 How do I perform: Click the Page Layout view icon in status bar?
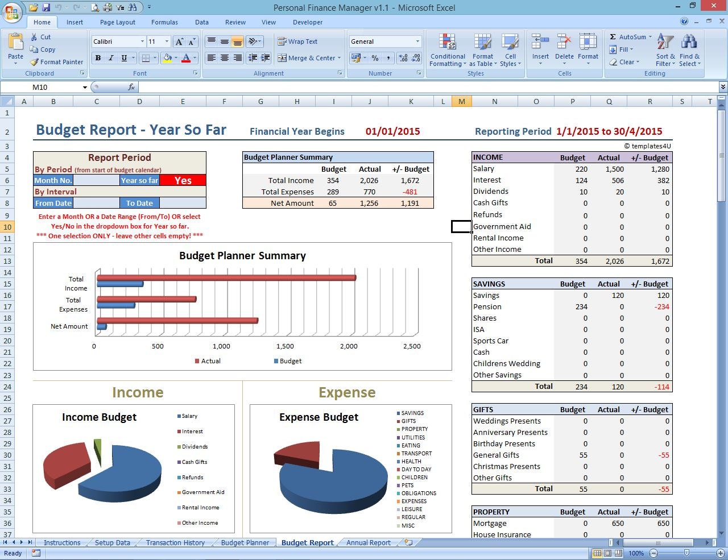click(x=607, y=553)
